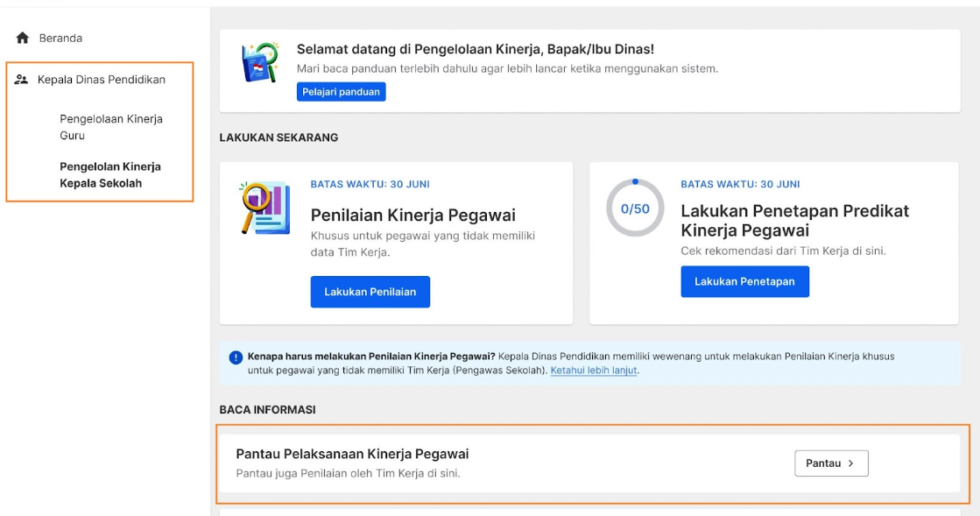Viewport: 980px width, 516px height.
Task: Open Beranda in the sidebar
Action: click(60, 39)
